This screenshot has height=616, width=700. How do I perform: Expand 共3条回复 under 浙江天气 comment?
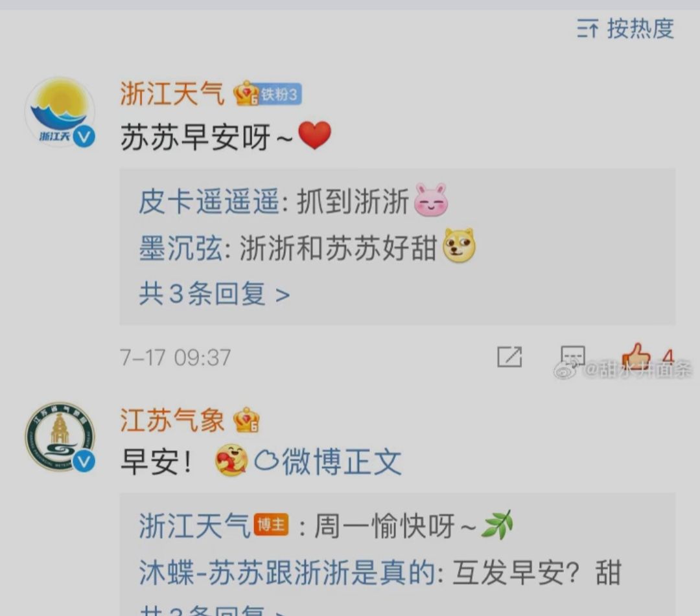click(215, 294)
